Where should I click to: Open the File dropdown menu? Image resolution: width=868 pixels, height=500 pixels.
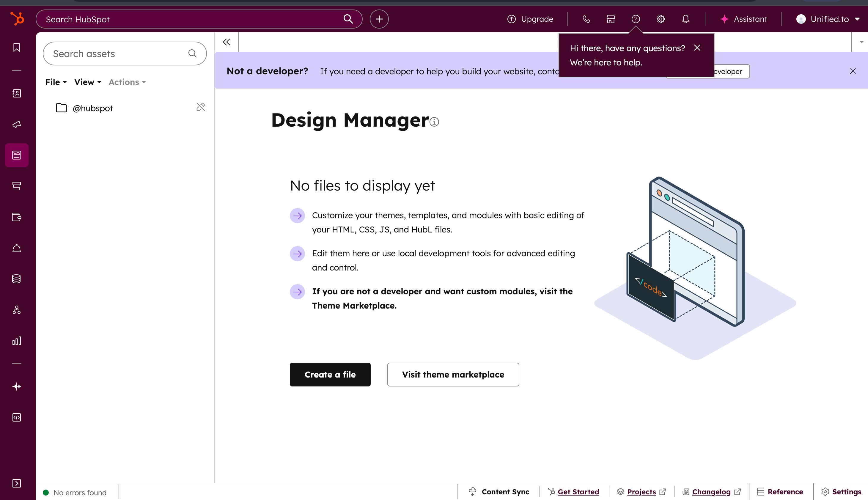point(56,82)
